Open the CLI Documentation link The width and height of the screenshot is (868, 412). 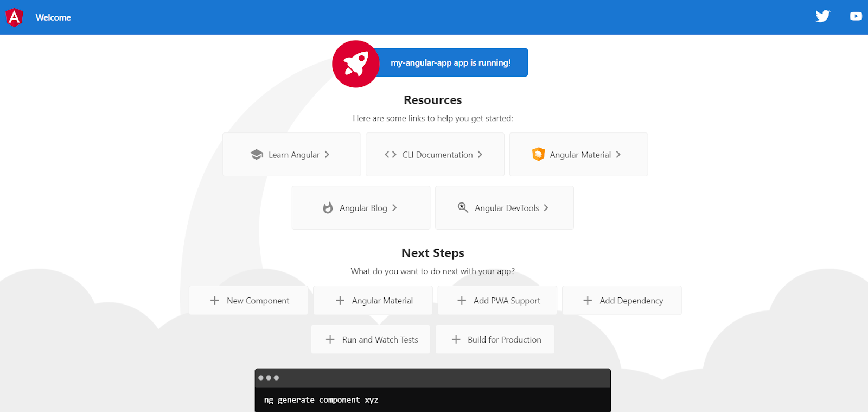[435, 155]
